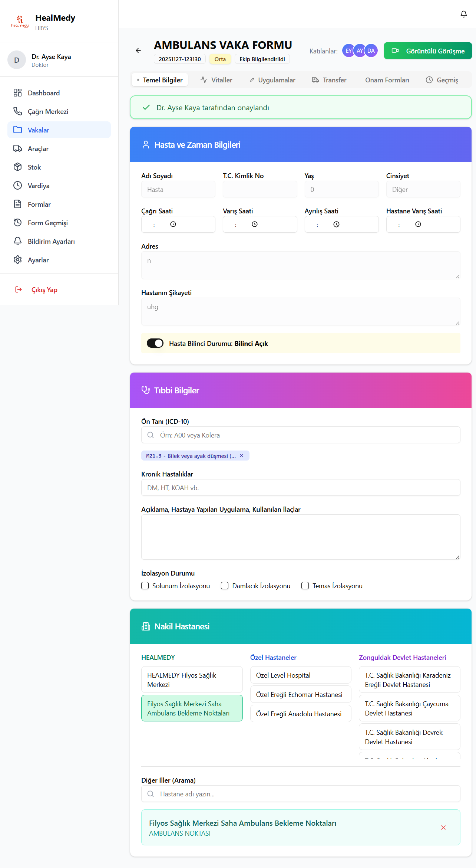The image size is (476, 868).
Task: Remove the M21.3 diagnosis tag
Action: (242, 456)
